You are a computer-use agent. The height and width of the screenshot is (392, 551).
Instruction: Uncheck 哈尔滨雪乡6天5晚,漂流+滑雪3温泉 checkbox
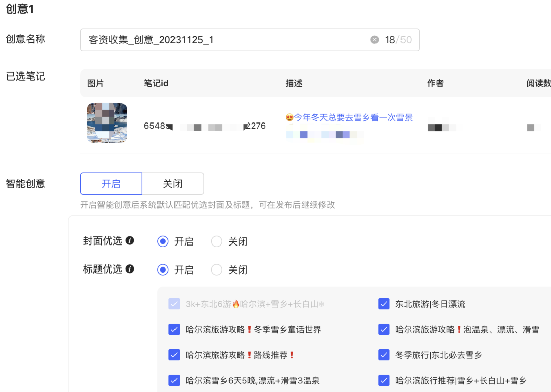174,380
